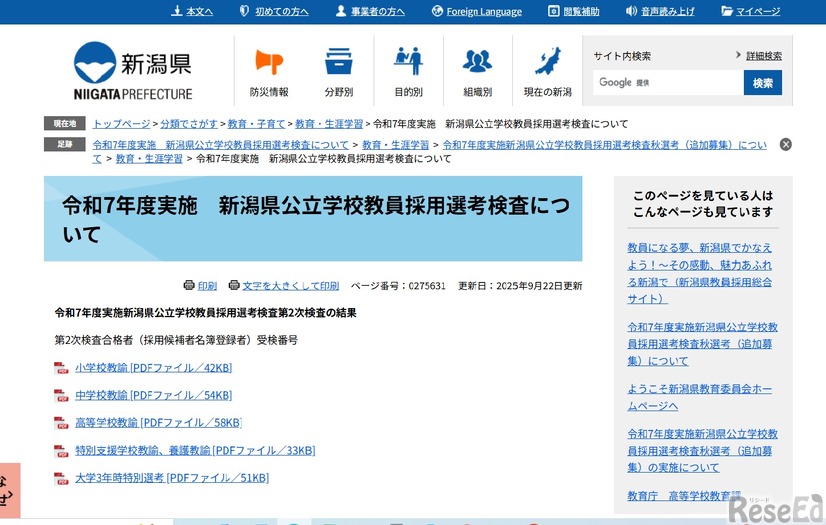Open the マイページ folder menu

[x=751, y=11]
